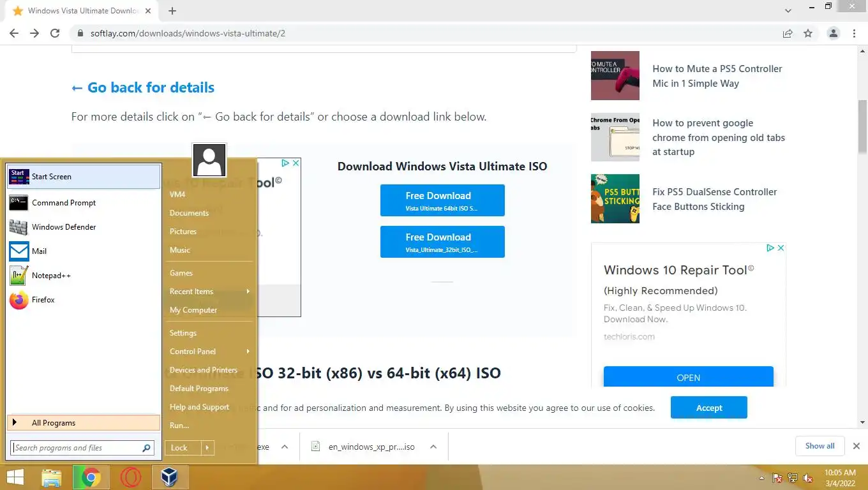The height and width of the screenshot is (490, 868).
Task: Open How to Mute a PS5 Controller article
Action: pos(717,76)
